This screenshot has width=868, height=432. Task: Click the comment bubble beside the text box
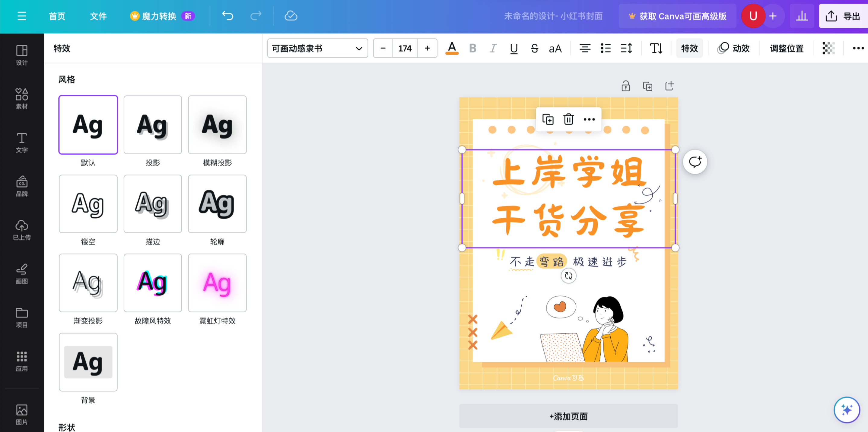click(695, 162)
